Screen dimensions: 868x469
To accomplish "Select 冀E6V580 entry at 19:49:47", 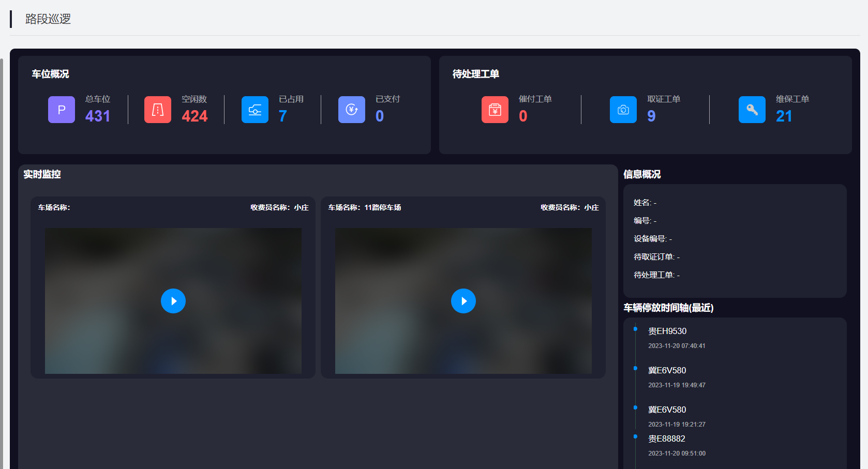I will (x=667, y=371).
